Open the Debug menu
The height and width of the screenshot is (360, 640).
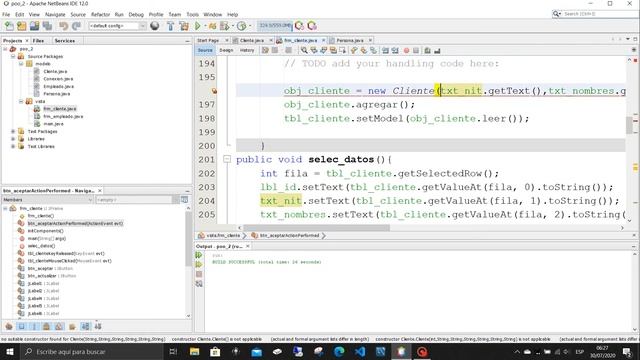coord(136,14)
